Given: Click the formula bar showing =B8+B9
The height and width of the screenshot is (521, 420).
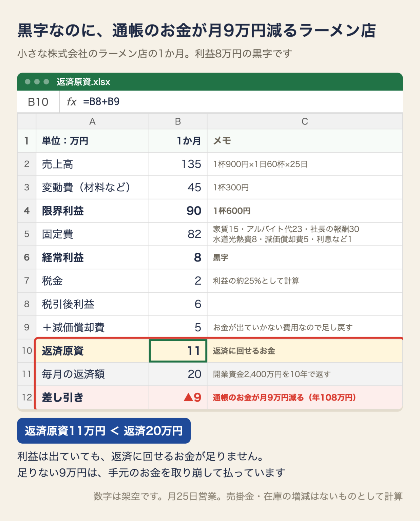Looking at the screenshot, I should coord(231,102).
